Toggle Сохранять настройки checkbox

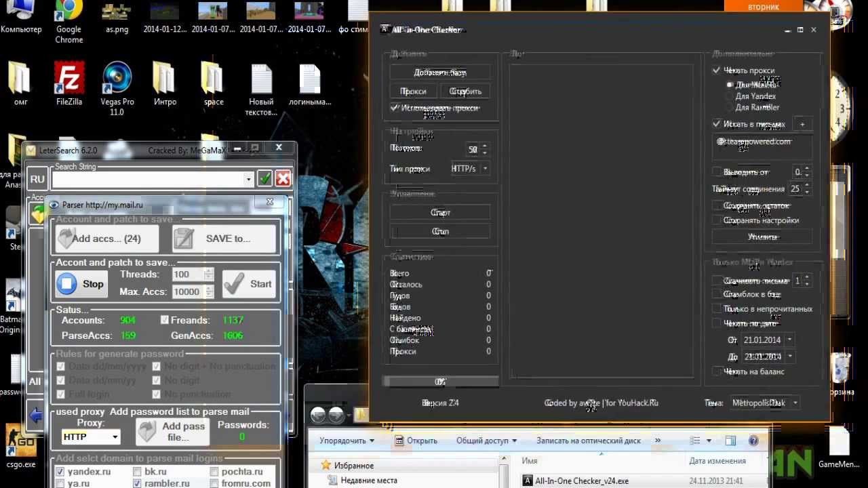click(x=717, y=220)
